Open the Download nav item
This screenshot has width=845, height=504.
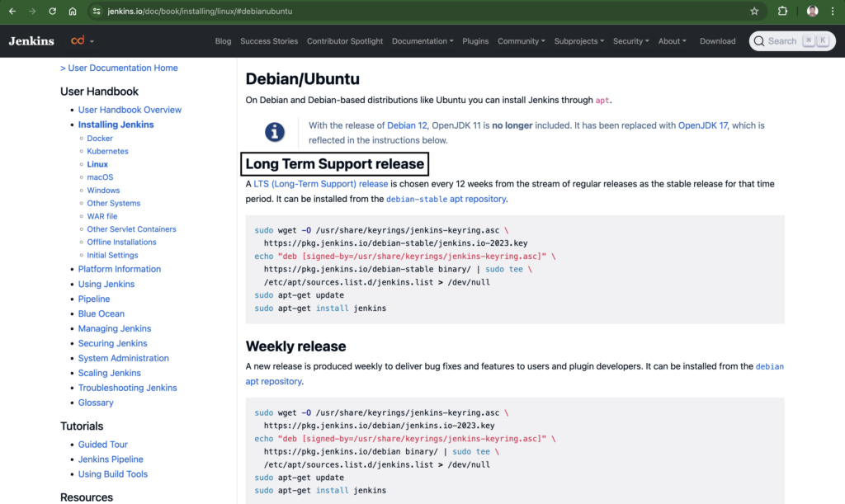(x=717, y=41)
